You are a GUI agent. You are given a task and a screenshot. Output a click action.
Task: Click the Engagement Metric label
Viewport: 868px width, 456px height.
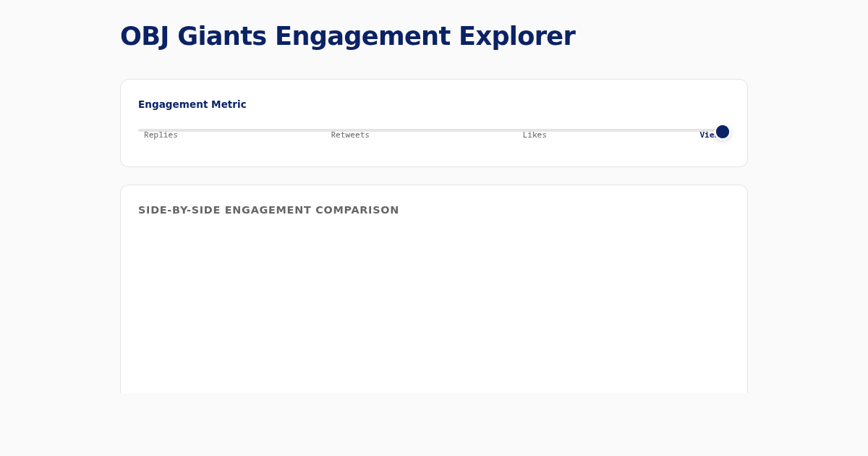192,104
